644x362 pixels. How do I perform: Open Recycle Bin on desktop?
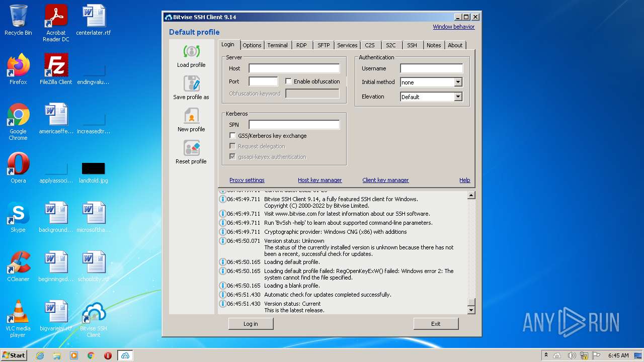coord(18,20)
